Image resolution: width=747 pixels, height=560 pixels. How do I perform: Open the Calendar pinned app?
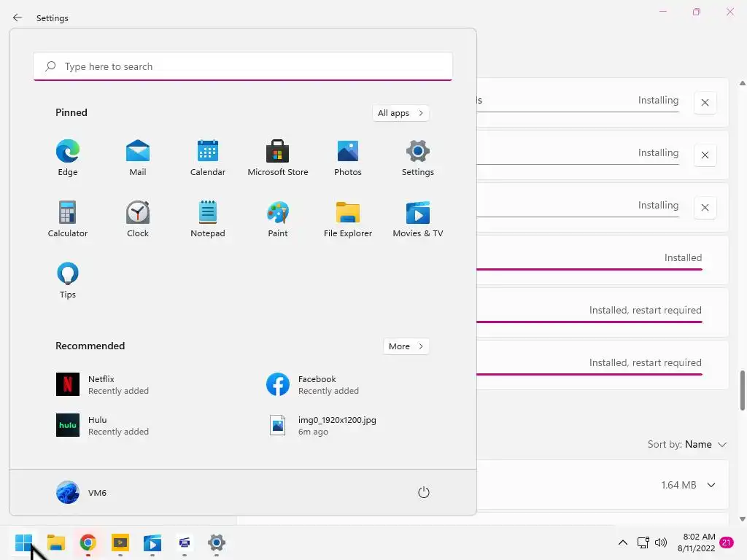click(208, 158)
